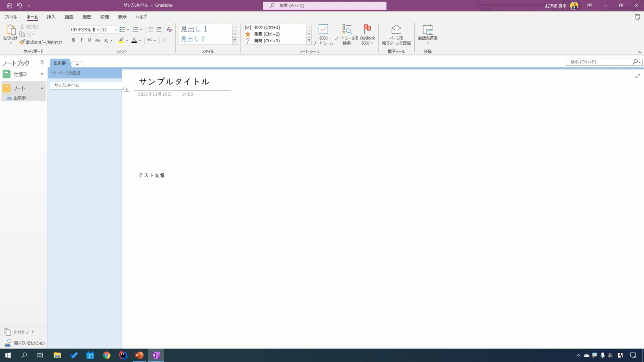This screenshot has height=362, width=644.
Task: Open ノートシールを検索 search
Action: (x=346, y=34)
